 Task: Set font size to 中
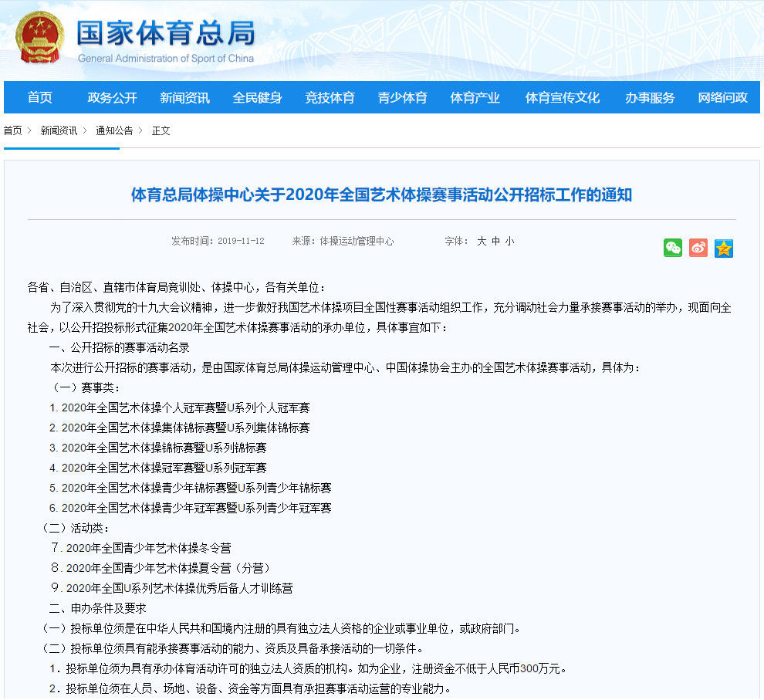point(495,241)
